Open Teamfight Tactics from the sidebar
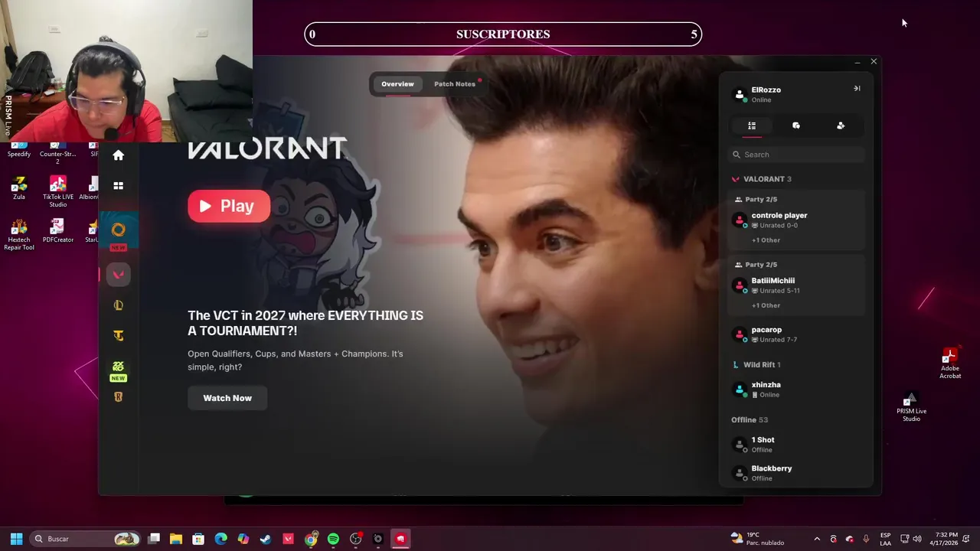Image resolution: width=980 pixels, height=551 pixels. tap(118, 335)
